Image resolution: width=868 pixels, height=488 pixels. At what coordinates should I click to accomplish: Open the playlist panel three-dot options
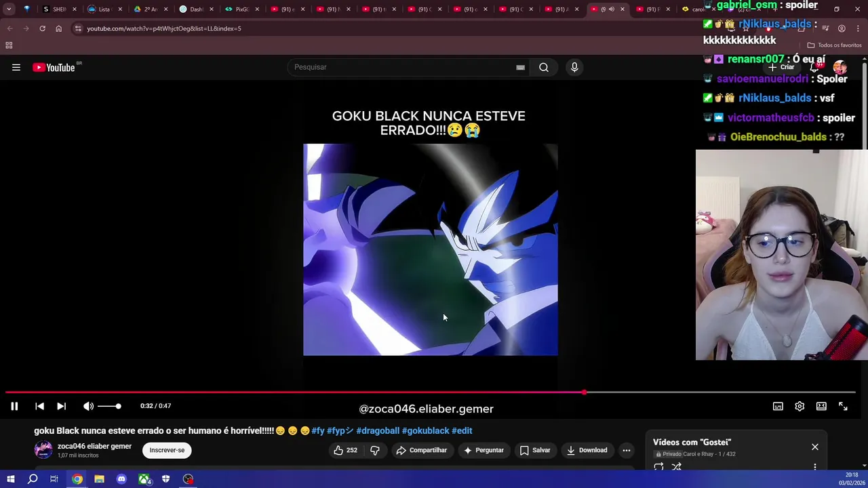[x=815, y=467]
